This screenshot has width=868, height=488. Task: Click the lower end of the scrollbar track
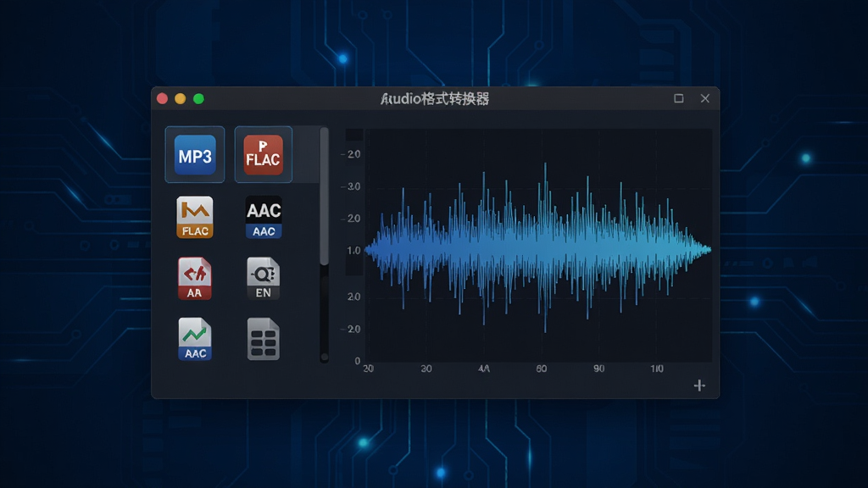coord(325,357)
